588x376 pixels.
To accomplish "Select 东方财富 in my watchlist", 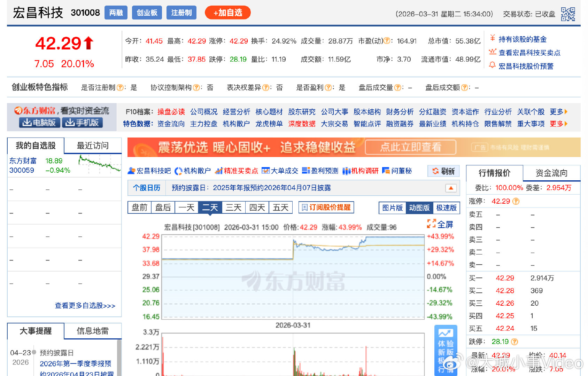I will point(23,161).
